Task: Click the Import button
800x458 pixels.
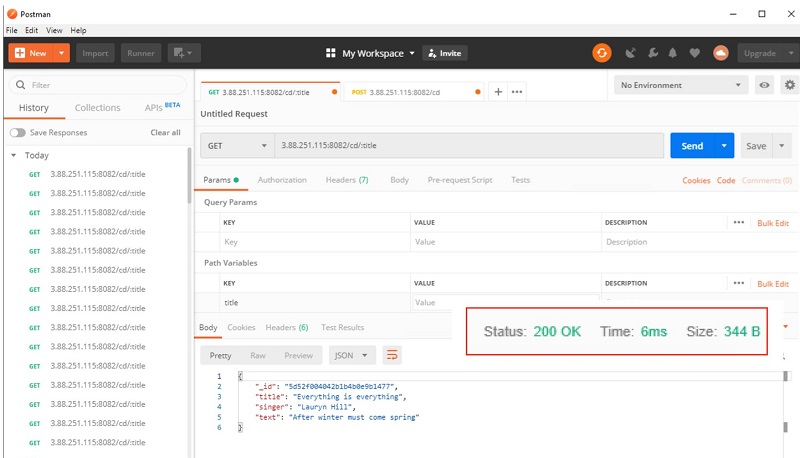Action: [x=95, y=53]
